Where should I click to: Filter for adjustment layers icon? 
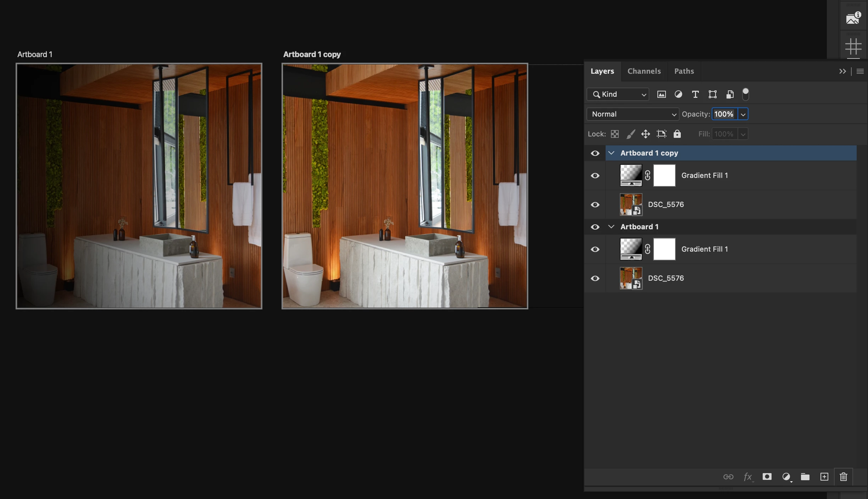(x=678, y=94)
